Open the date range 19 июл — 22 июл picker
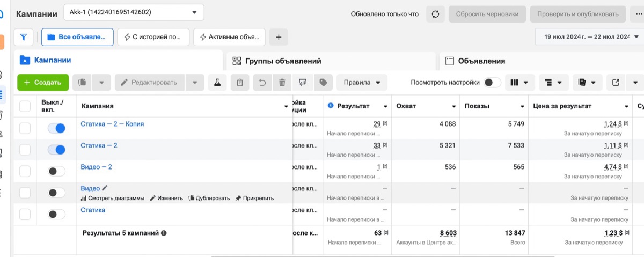Screen dimensions: 644x257 (590, 37)
